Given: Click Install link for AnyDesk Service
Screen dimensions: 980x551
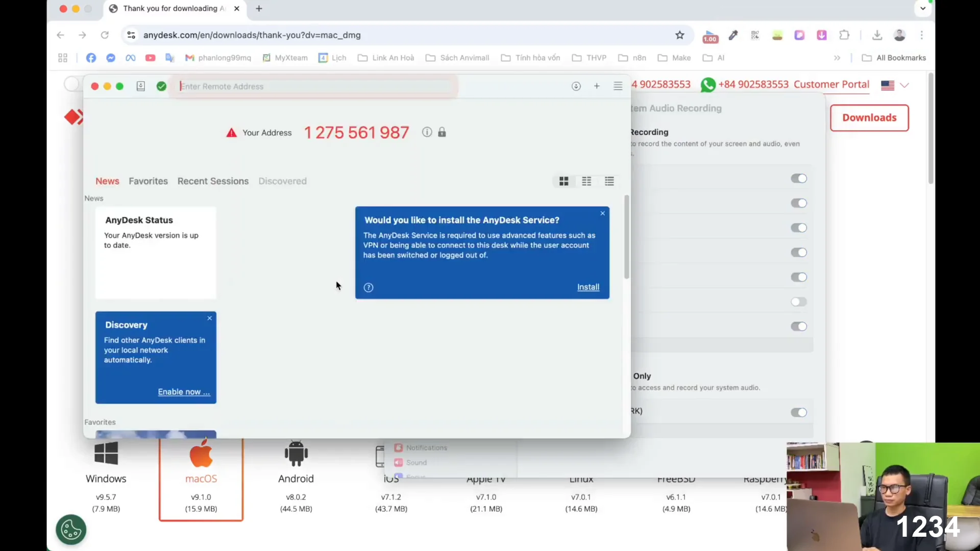Looking at the screenshot, I should point(588,287).
